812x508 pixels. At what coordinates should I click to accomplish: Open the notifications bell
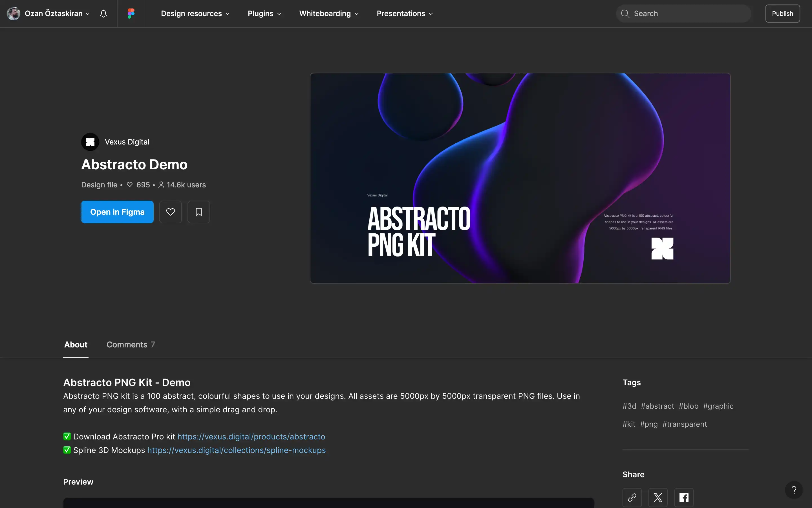pos(103,14)
